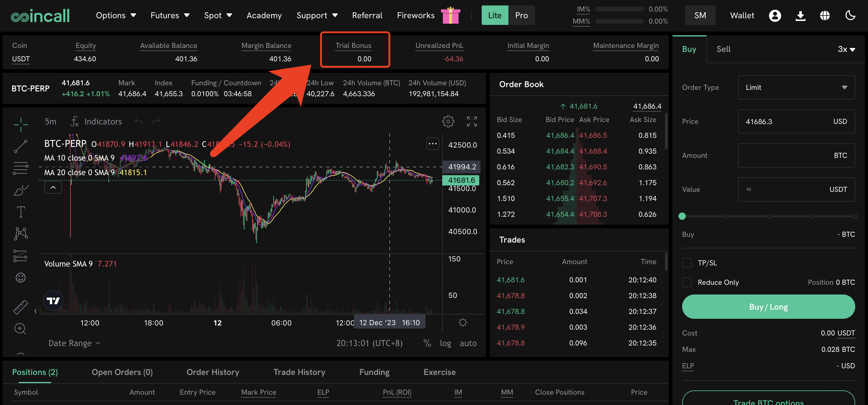
Task: Open the Spot dropdown menu
Action: click(x=218, y=15)
